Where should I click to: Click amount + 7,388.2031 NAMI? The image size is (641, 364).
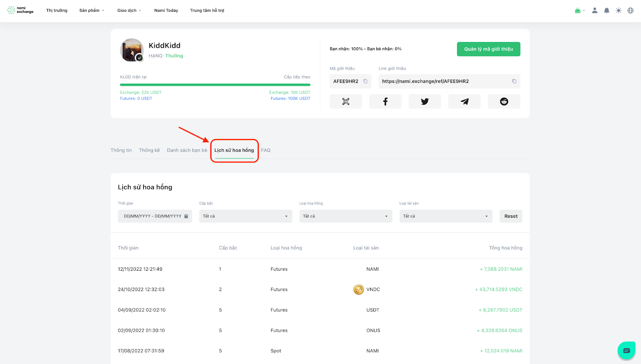pos(501,269)
